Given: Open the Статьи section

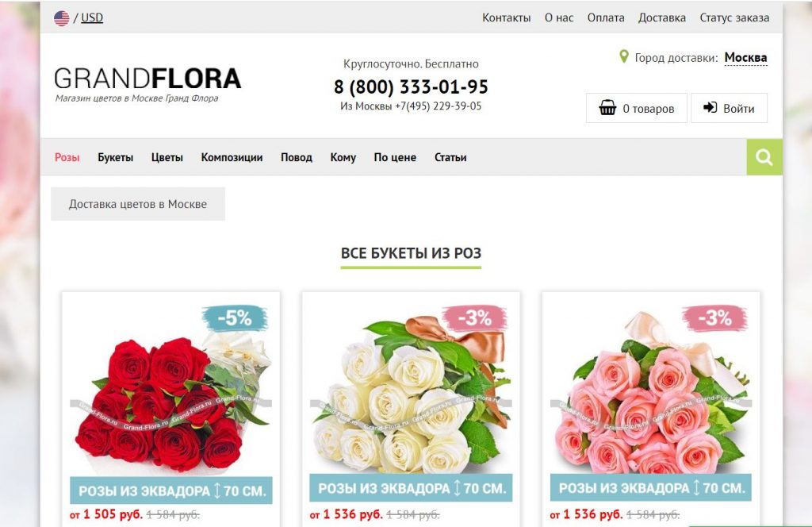Looking at the screenshot, I should click(450, 157).
